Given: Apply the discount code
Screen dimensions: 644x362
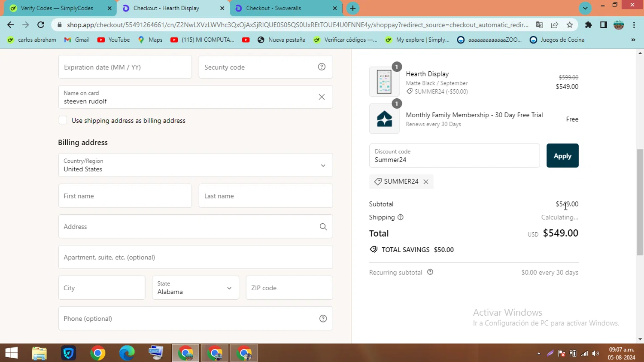Looking at the screenshot, I should tap(562, 156).
